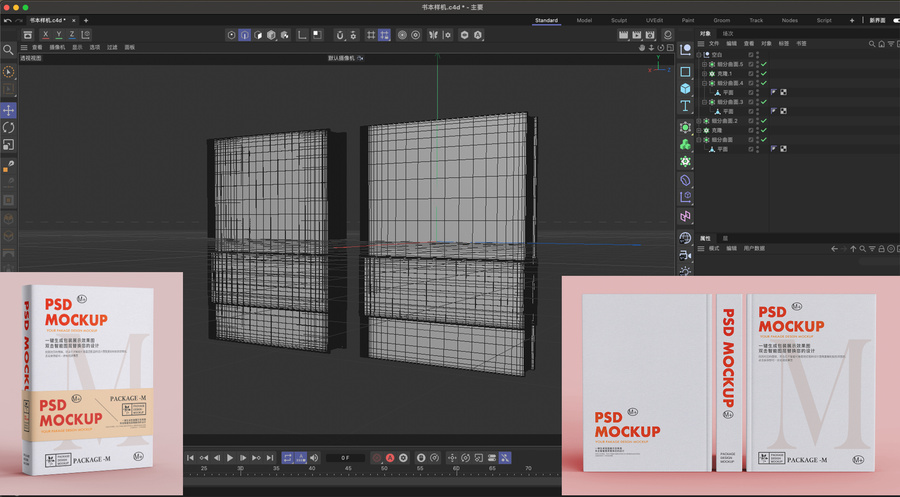Select the Move tool in left toolbar
Image resolution: width=900 pixels, height=497 pixels.
tap(9, 110)
